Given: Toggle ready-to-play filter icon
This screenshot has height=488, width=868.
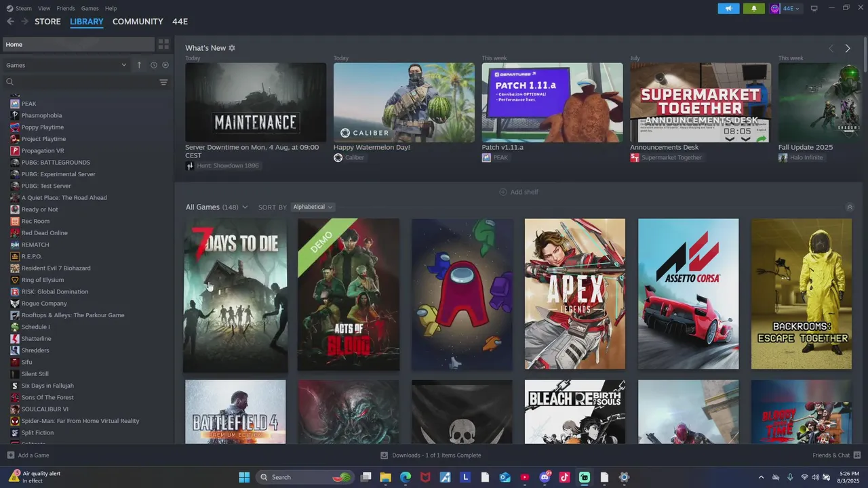Looking at the screenshot, I should [165, 65].
